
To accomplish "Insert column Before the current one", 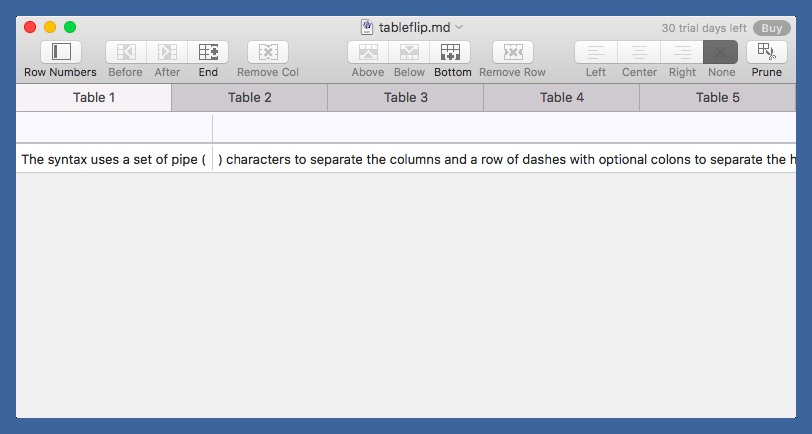I will point(126,52).
